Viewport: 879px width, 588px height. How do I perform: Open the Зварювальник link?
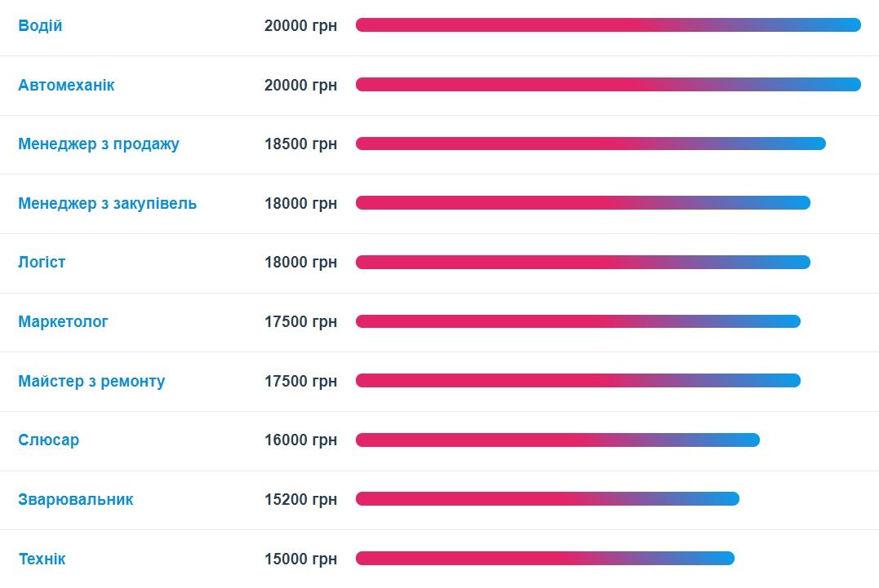(x=75, y=499)
